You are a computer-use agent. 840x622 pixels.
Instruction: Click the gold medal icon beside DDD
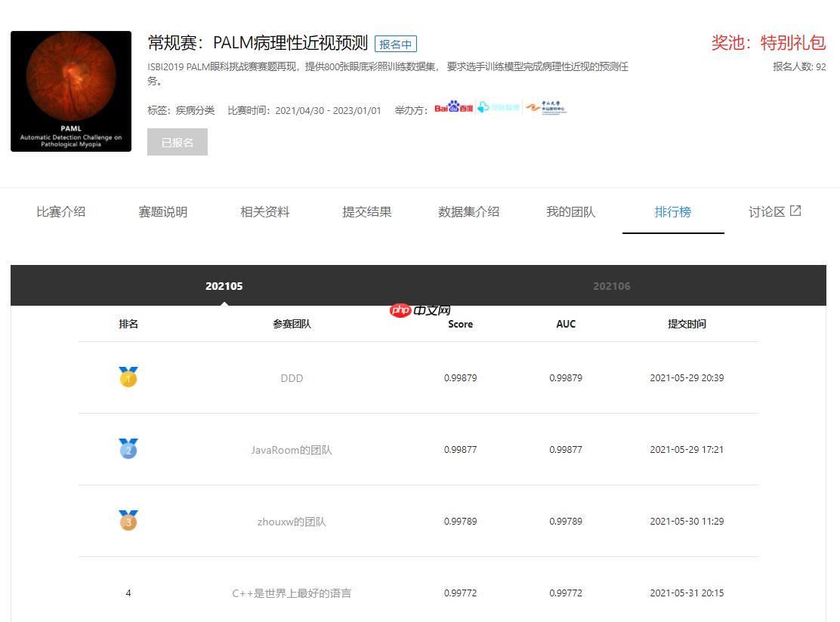point(128,377)
